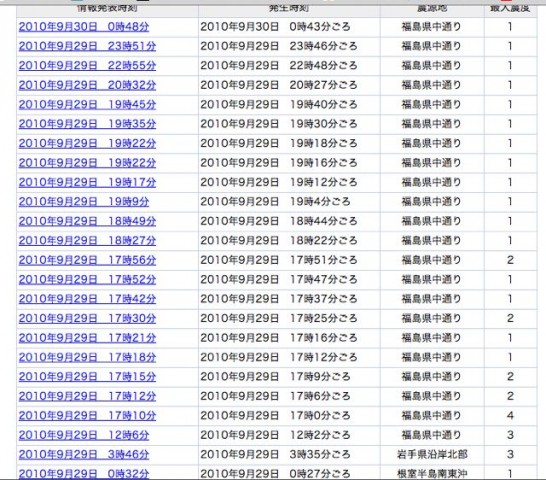Image resolution: width=546 pixels, height=480 pixels.
Task: Open the 2010年9月29日 18時27分 report link
Action: click(x=87, y=241)
